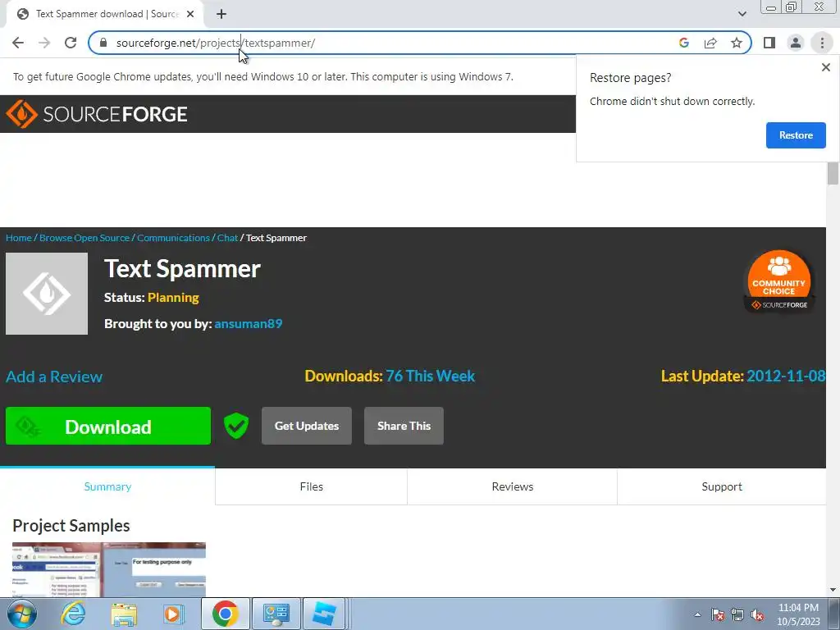Go to the Chat category breadcrumb
Image resolution: width=840 pixels, height=630 pixels.
pos(227,238)
